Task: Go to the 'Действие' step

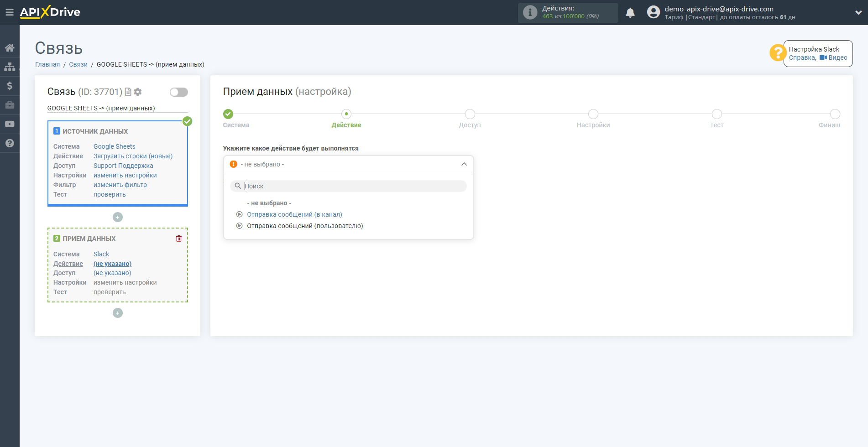Action: pyautogui.click(x=346, y=114)
